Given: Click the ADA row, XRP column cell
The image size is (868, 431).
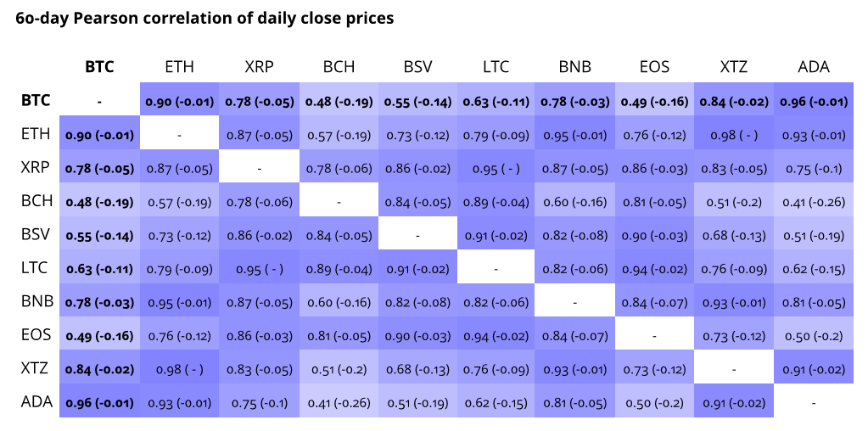Looking at the screenshot, I should pos(259,403).
